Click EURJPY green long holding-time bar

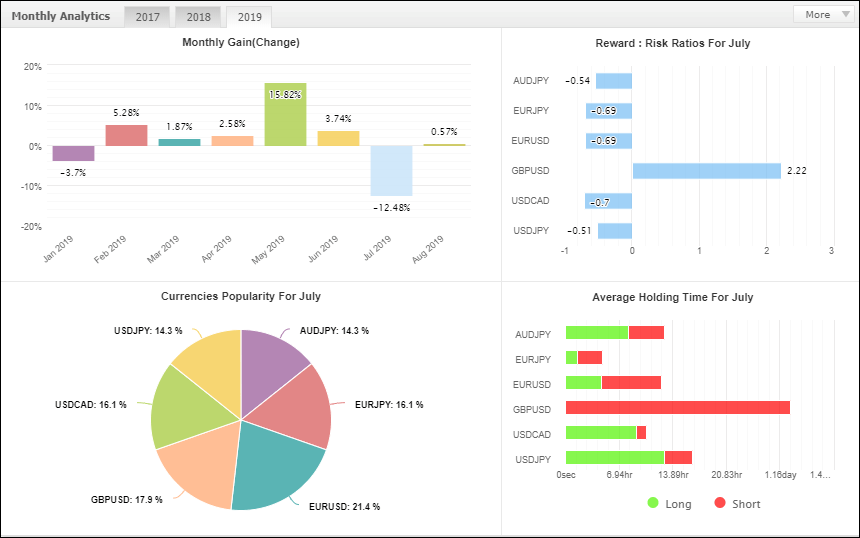click(x=572, y=358)
